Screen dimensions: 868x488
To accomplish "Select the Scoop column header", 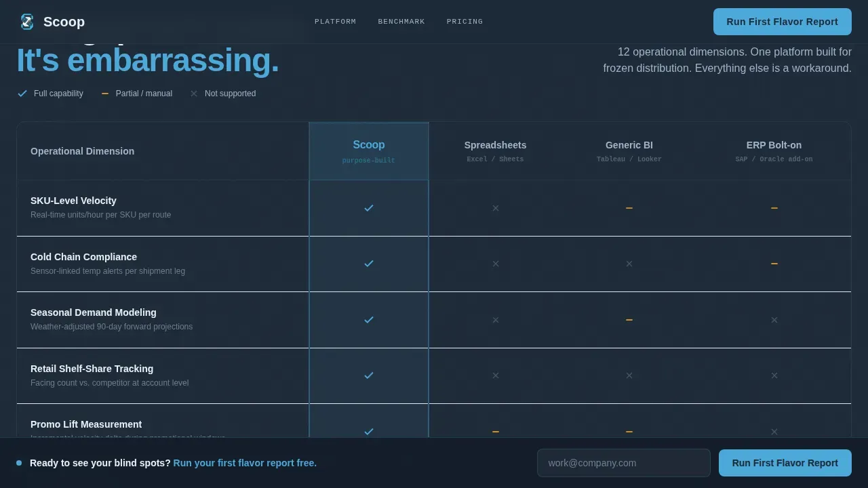I will pyautogui.click(x=369, y=151).
